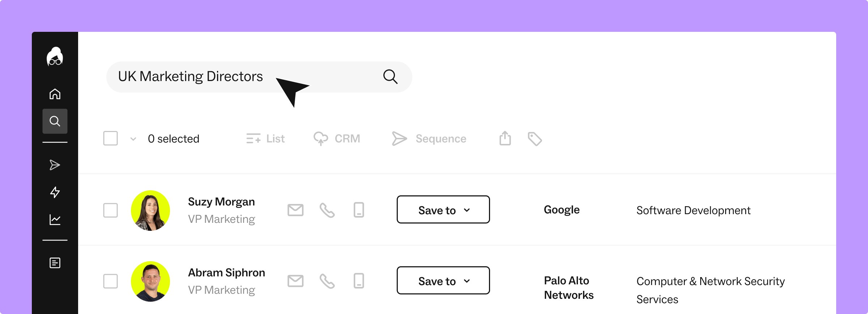The height and width of the screenshot is (314, 868).
Task: Check the Abram Siphron row checkbox
Action: (111, 281)
